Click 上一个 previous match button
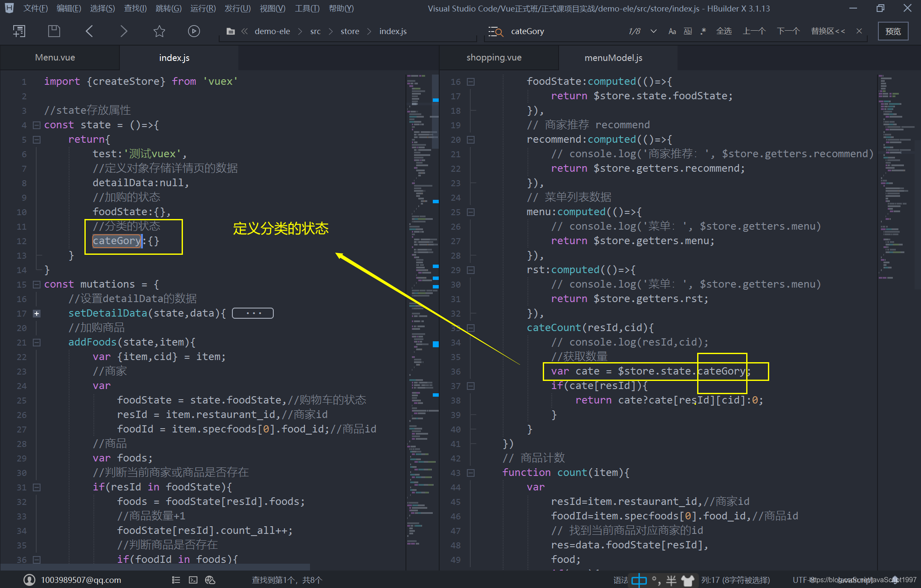 pyautogui.click(x=754, y=31)
